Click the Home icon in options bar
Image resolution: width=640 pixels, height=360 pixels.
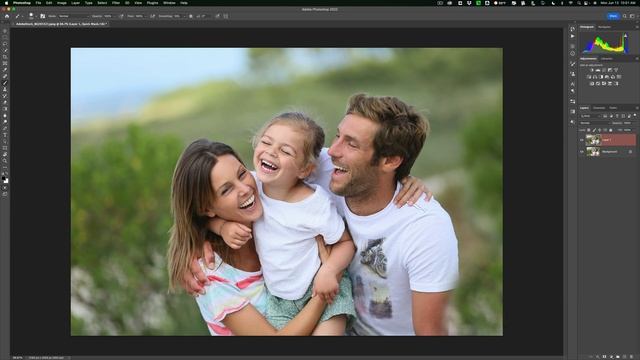point(7,16)
